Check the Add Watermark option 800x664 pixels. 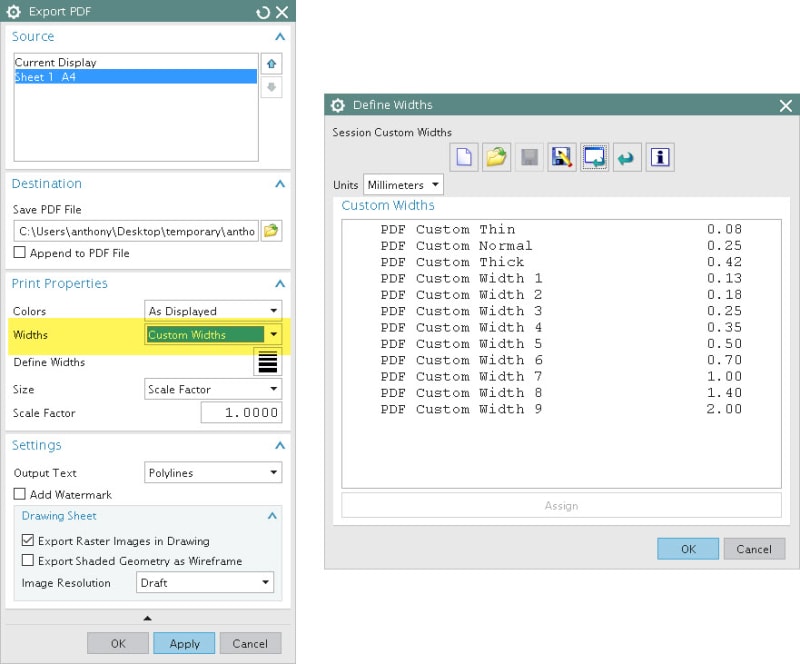click(x=19, y=494)
